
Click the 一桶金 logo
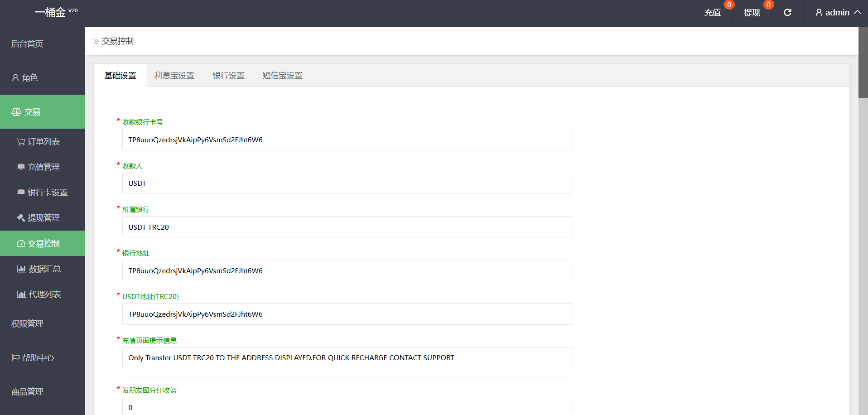(56, 13)
